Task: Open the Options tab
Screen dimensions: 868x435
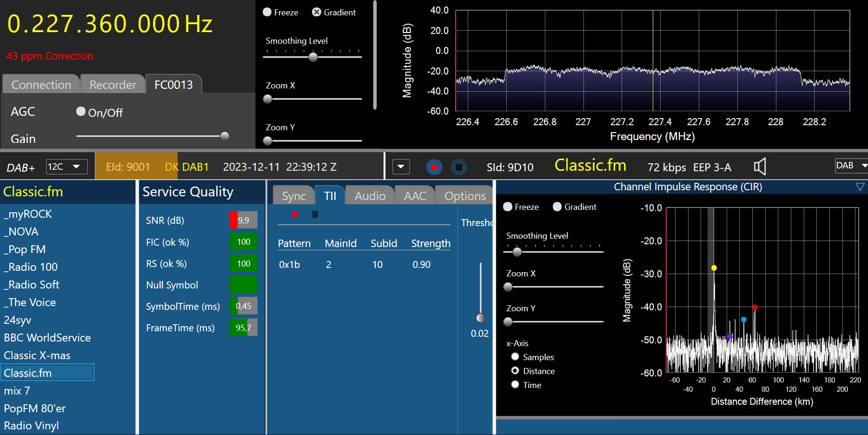Action: click(x=465, y=195)
